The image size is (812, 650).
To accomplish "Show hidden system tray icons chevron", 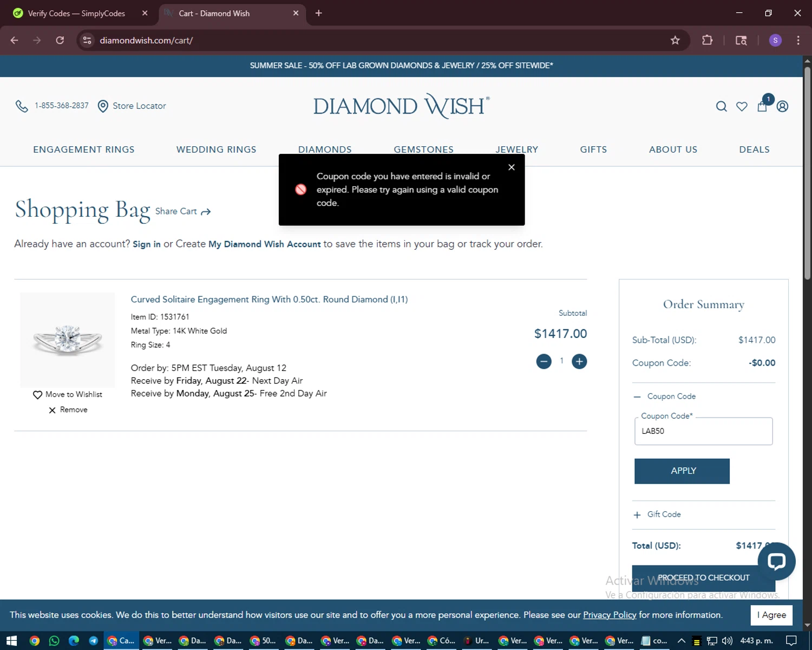I will point(682,641).
